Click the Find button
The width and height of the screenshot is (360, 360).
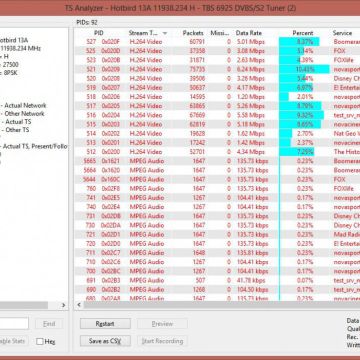(x=49, y=324)
